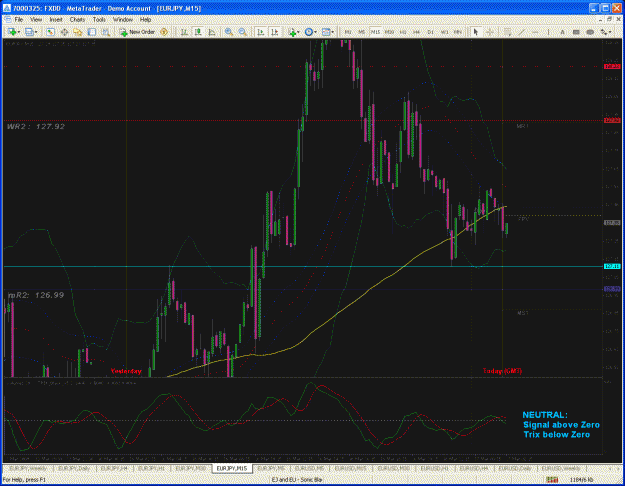Viewport: 625px width, 486px height.
Task: Open the File menu
Action: pyautogui.click(x=18, y=20)
